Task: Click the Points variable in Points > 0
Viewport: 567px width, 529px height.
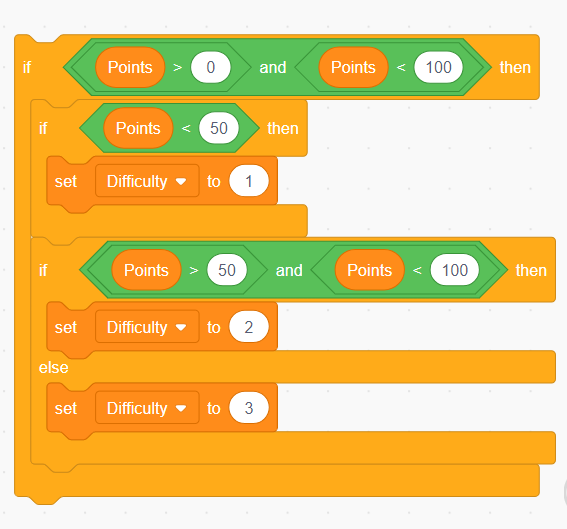Action: click(130, 67)
